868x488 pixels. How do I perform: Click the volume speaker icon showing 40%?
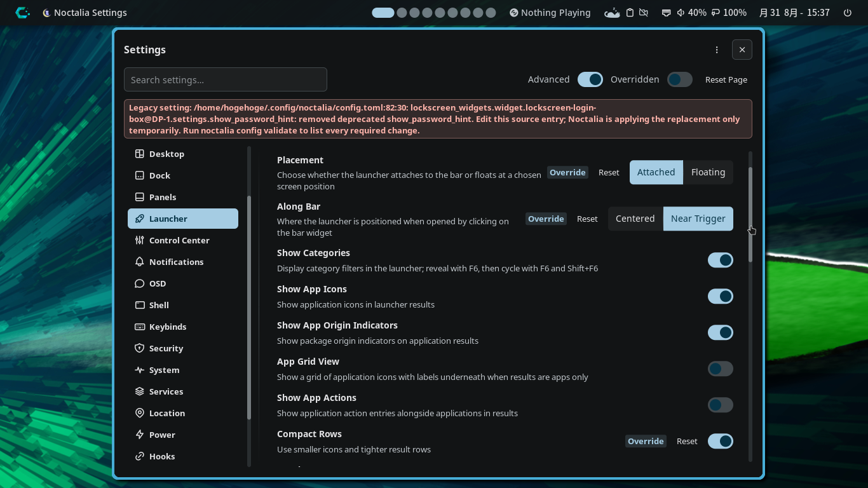[681, 13]
